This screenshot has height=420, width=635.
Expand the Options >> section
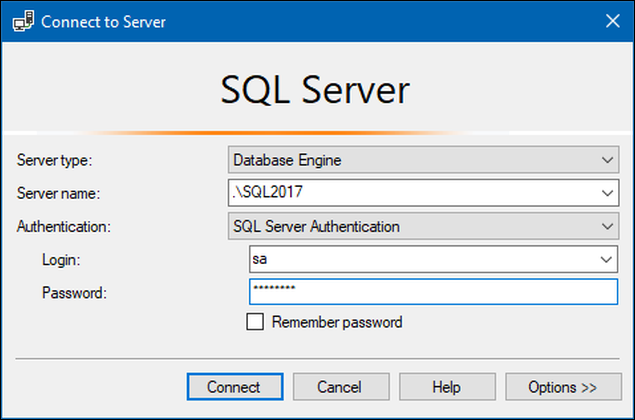pos(564,387)
